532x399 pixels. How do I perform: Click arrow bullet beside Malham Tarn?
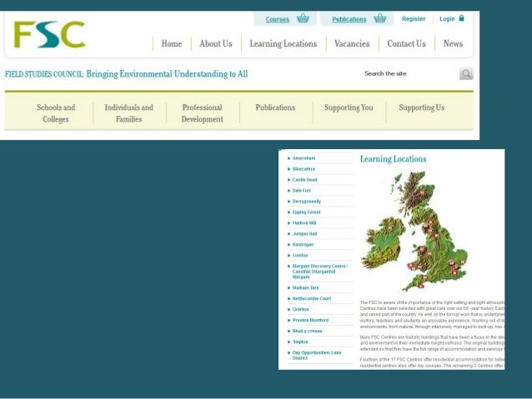coord(289,288)
